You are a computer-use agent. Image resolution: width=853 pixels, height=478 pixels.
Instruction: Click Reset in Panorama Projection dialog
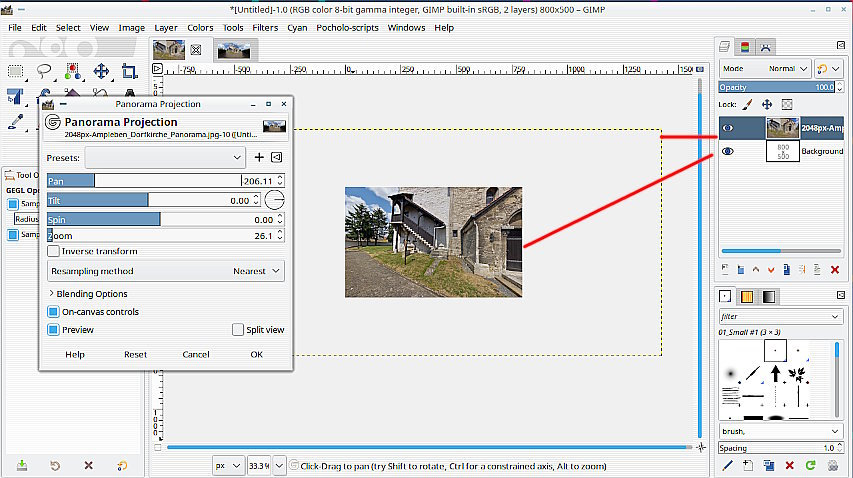[135, 355]
